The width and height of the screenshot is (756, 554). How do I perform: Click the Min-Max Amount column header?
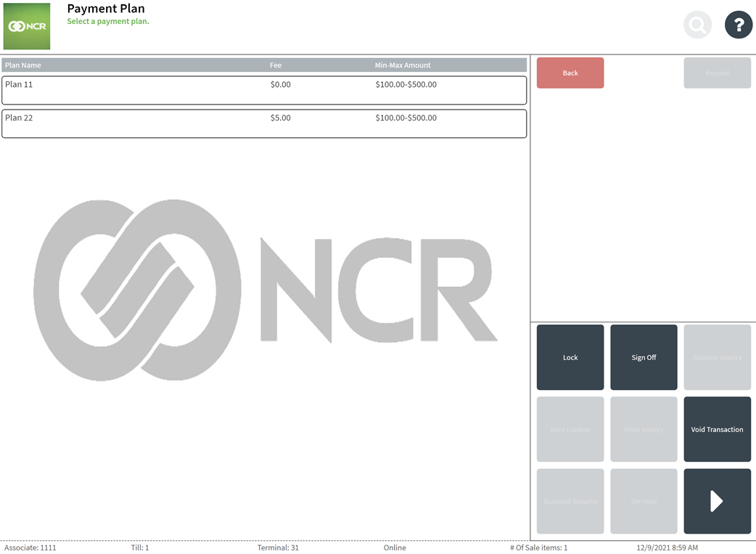point(403,65)
